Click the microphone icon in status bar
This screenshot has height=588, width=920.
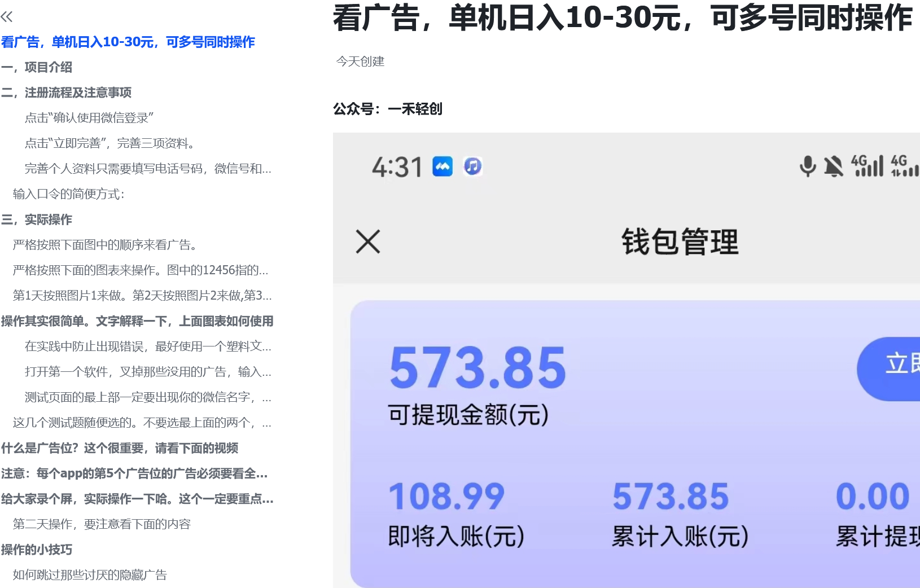click(x=808, y=166)
